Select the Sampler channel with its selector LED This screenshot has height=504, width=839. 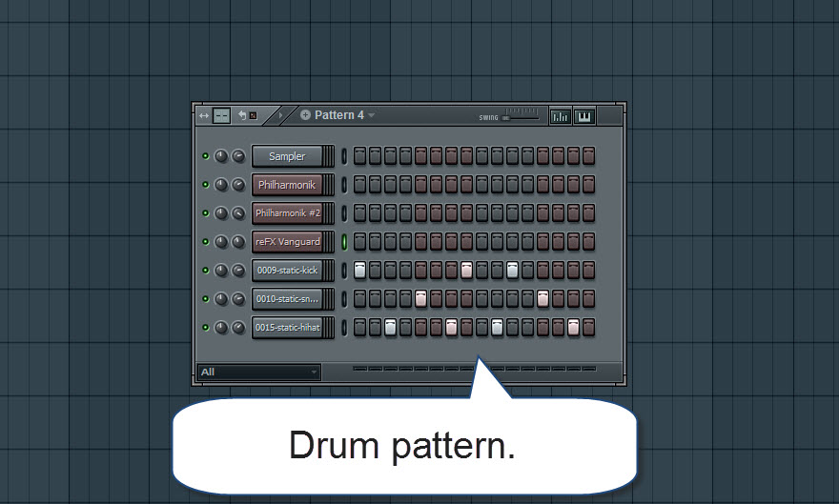(344, 156)
